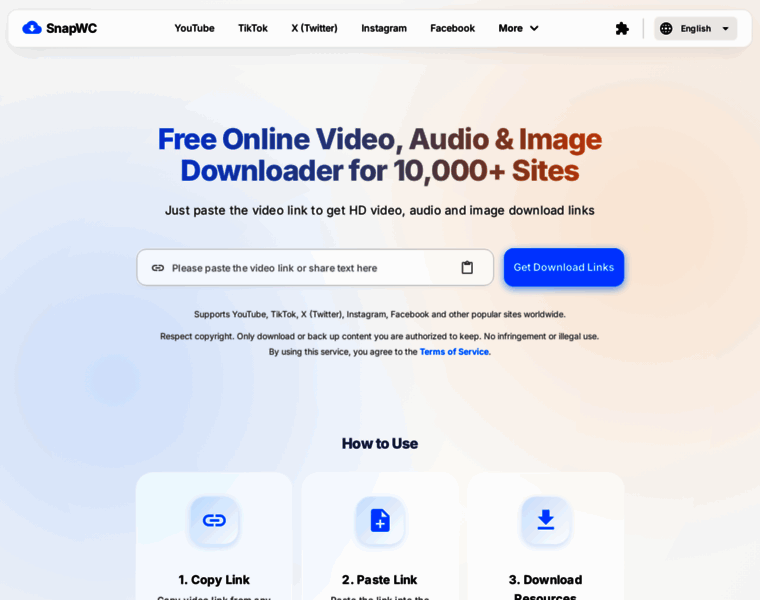Open the Terms of Service link
This screenshot has width=760, height=600.
point(454,352)
